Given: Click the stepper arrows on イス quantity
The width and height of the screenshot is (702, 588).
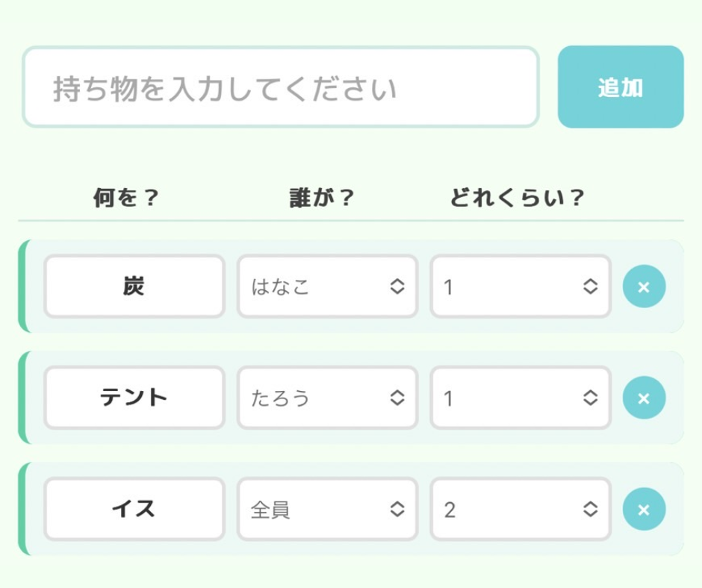Looking at the screenshot, I should [590, 510].
